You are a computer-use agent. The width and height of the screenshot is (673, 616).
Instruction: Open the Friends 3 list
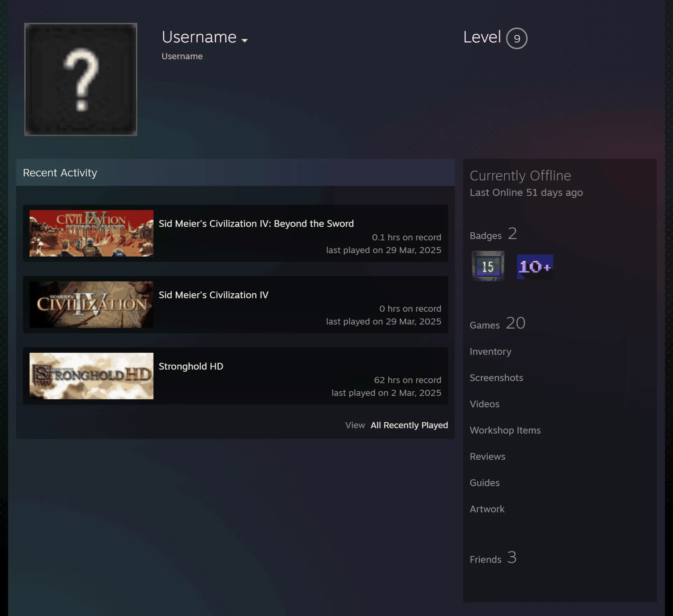pyautogui.click(x=493, y=557)
